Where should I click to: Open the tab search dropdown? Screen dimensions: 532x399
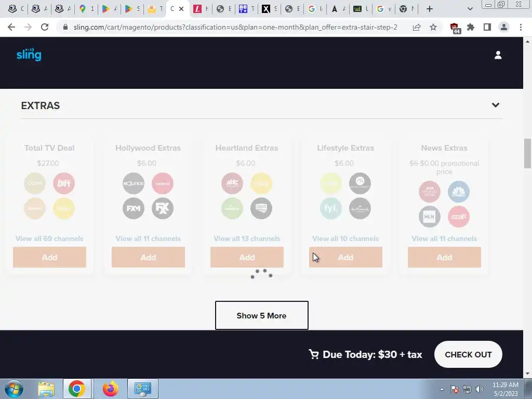[470, 9]
